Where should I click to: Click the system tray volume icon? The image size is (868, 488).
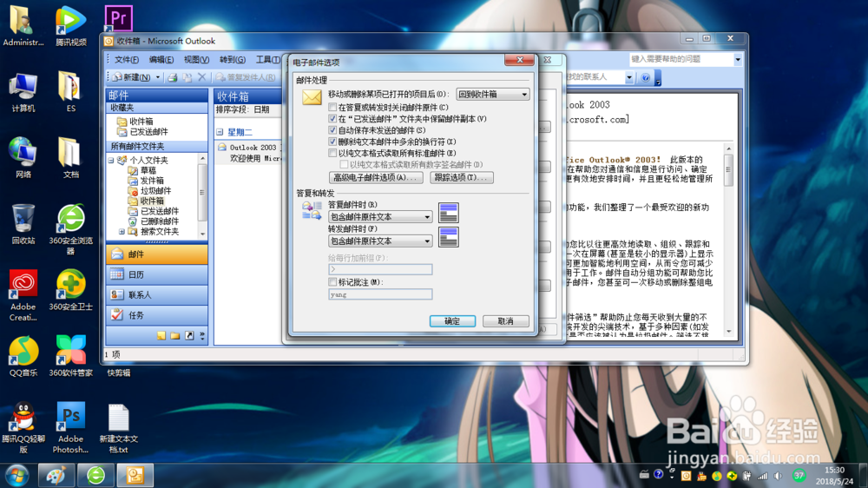pos(778,476)
